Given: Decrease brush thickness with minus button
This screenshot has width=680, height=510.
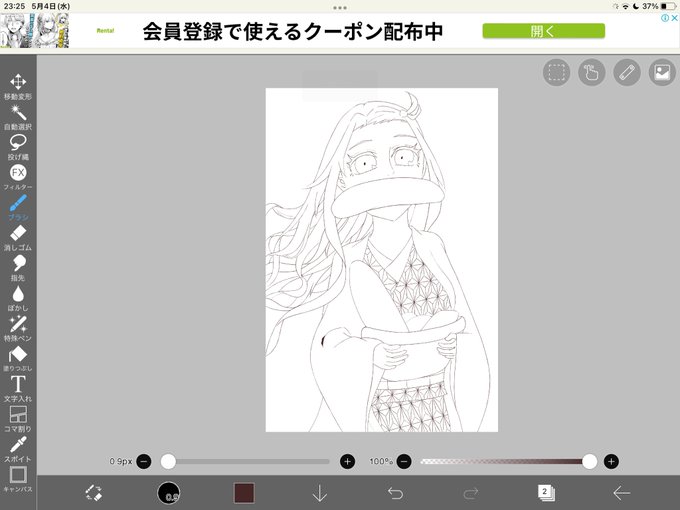Looking at the screenshot, I should pos(144,461).
